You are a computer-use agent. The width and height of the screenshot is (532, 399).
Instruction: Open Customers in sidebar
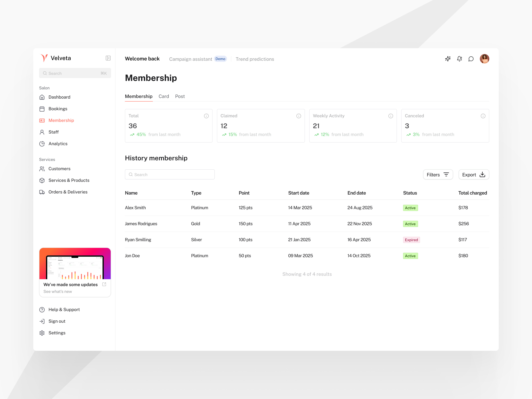click(x=59, y=169)
